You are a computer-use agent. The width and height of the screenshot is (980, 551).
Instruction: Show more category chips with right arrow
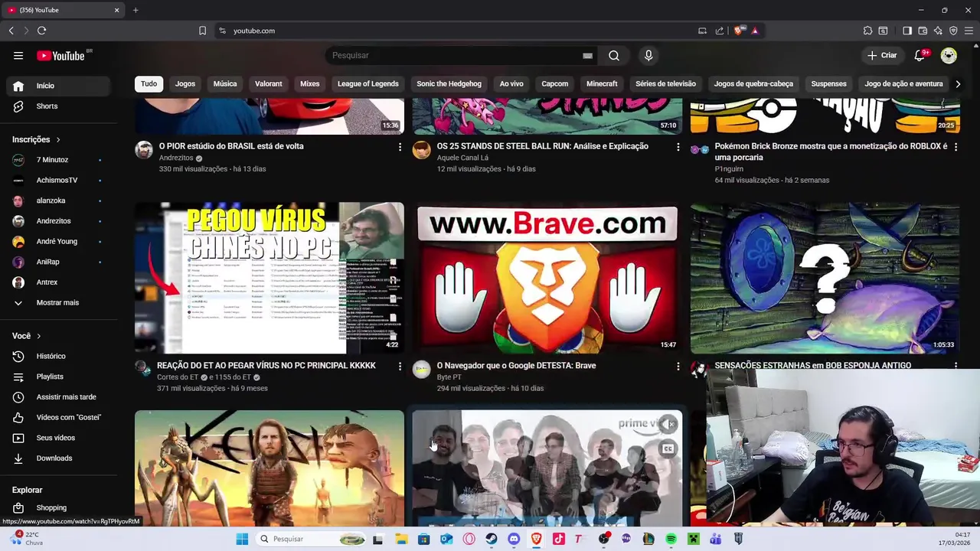958,84
